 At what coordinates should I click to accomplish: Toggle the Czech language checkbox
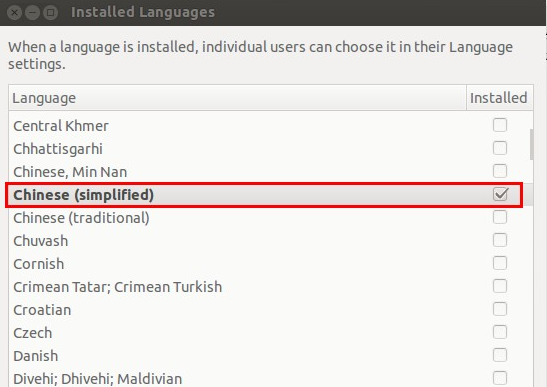click(500, 333)
